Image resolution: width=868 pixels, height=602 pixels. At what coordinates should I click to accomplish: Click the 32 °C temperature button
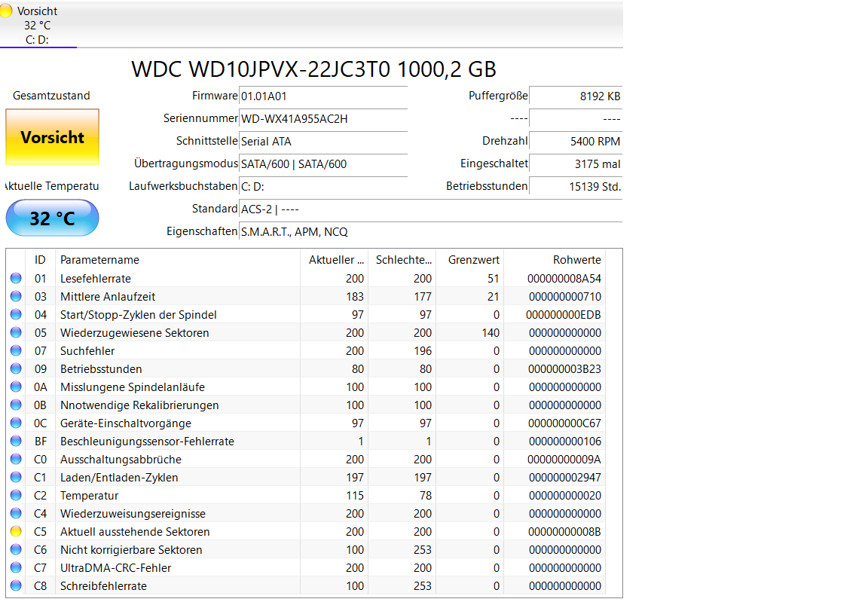pos(53,218)
